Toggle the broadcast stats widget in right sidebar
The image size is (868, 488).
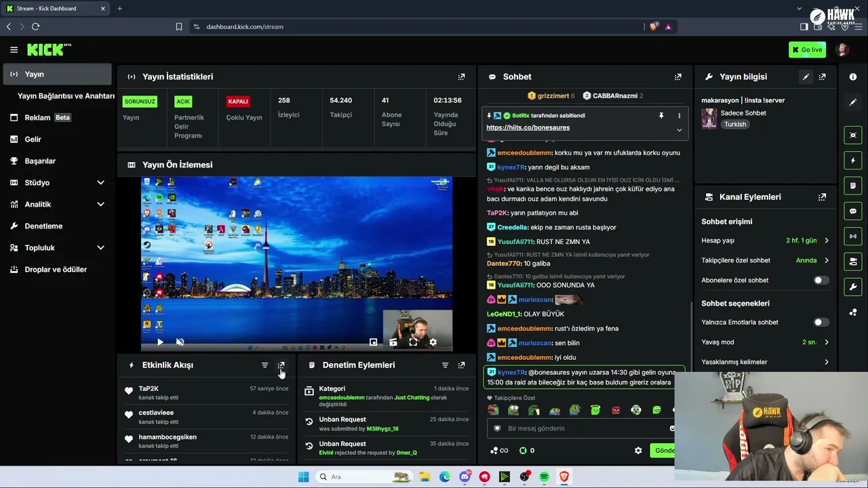coord(853,236)
